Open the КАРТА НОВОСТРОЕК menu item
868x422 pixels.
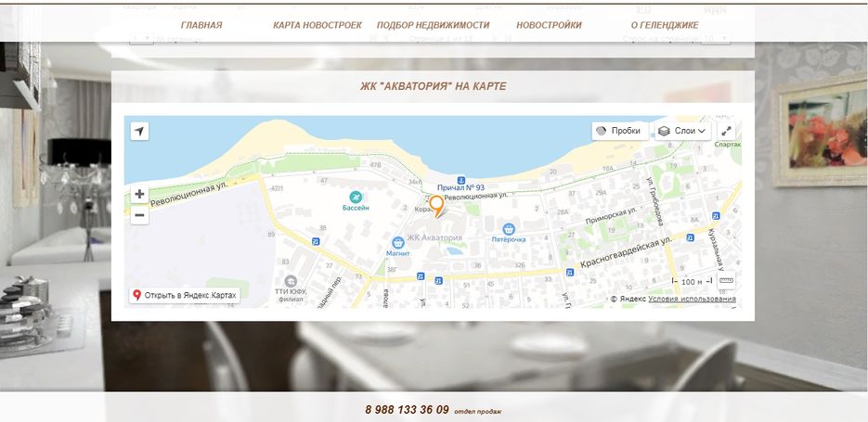[317, 25]
